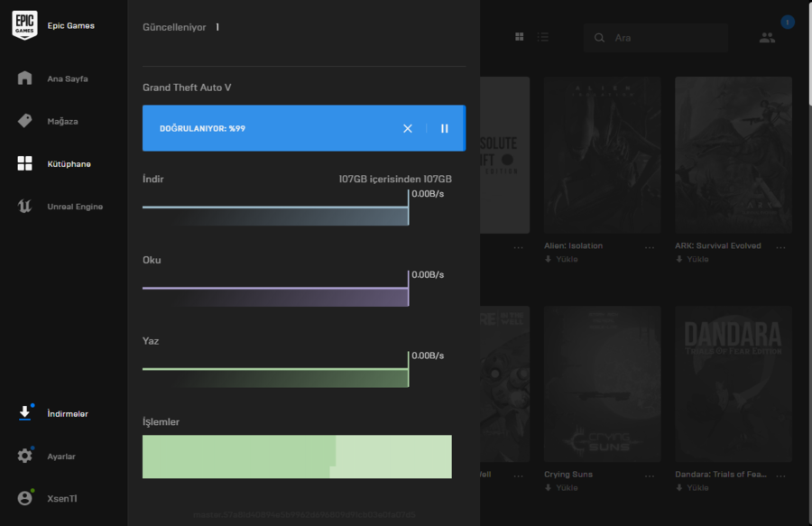
Task: Open the İndirmeler downloads icon
Action: [x=24, y=412]
